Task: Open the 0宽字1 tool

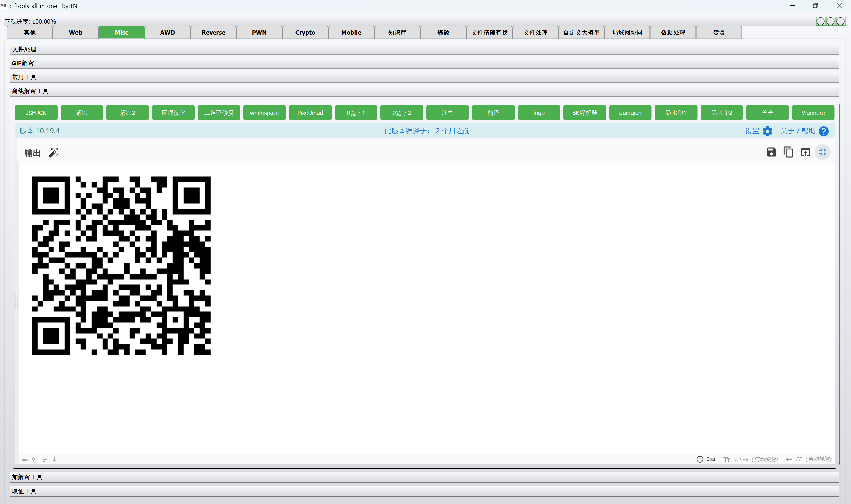Action: point(356,113)
